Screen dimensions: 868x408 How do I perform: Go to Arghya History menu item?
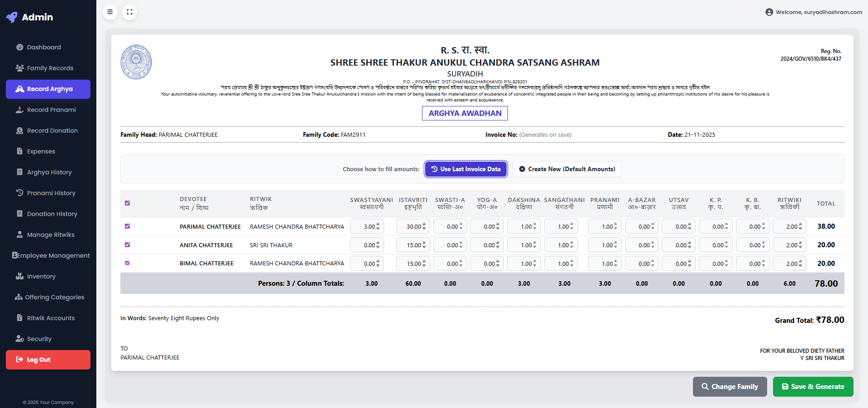coord(49,172)
